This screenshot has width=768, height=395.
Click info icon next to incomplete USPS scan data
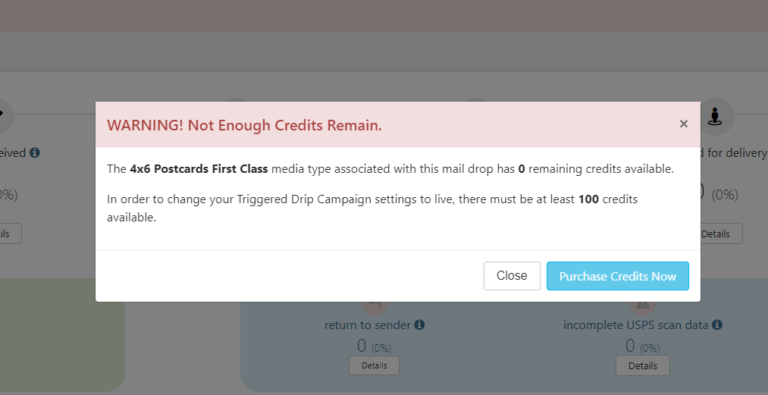(x=717, y=324)
